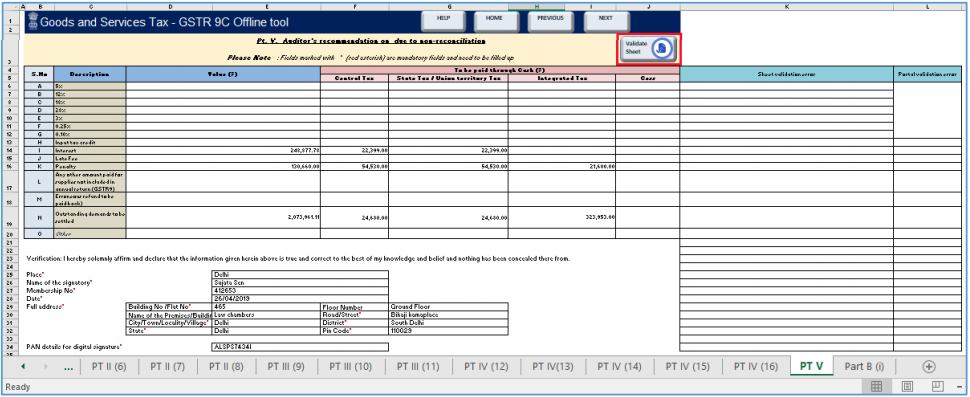Screen dimensions: 970x397
Task: Select the active PT V sheet tab
Action: tap(812, 366)
